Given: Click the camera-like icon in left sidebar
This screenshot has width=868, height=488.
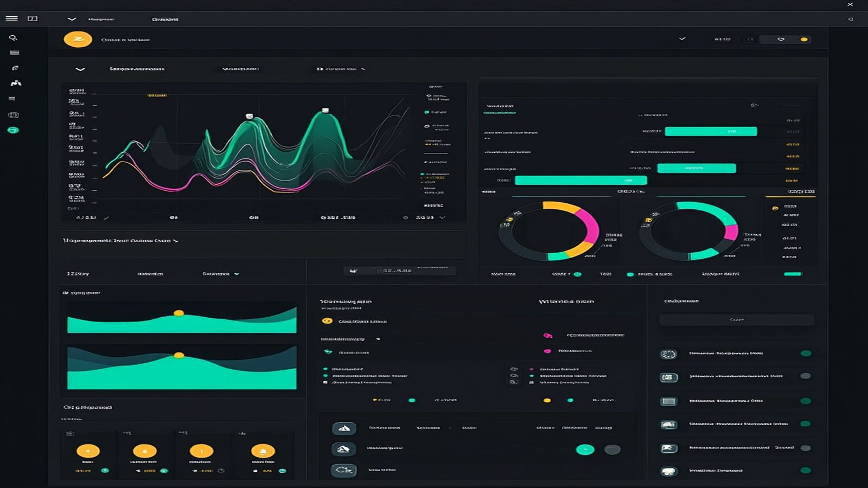Looking at the screenshot, I should 13,115.
